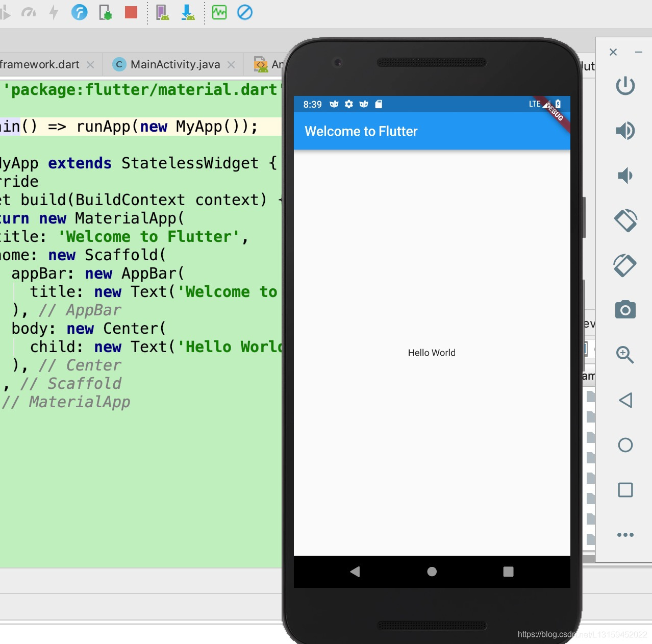Image resolution: width=652 pixels, height=644 pixels.
Task: Click the emulator zoom magnifier icon
Action: pos(625,355)
